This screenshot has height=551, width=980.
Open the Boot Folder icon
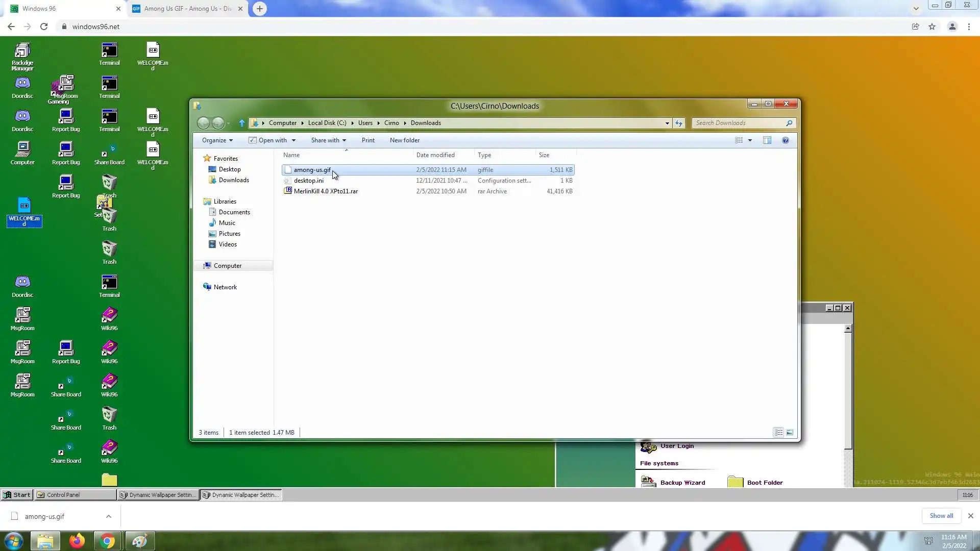pos(736,482)
